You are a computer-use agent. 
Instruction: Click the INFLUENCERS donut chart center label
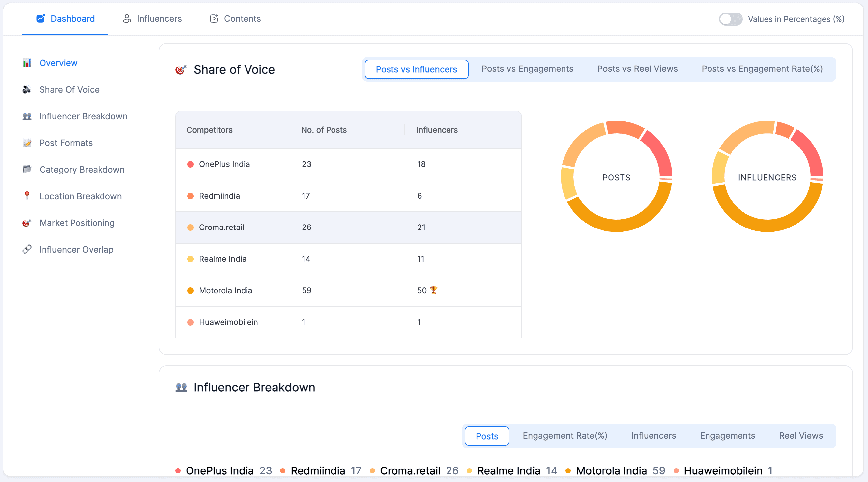tap(767, 177)
